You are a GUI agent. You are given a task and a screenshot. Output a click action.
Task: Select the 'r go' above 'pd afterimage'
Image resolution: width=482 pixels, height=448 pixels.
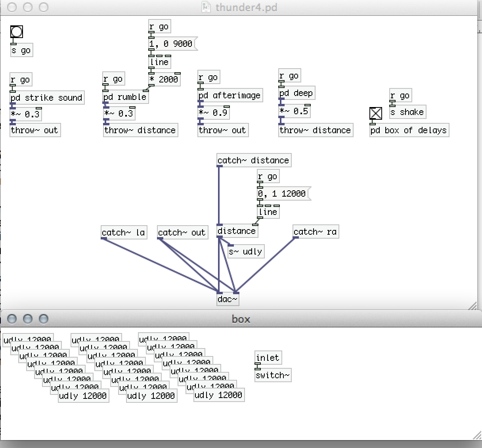tap(208, 77)
